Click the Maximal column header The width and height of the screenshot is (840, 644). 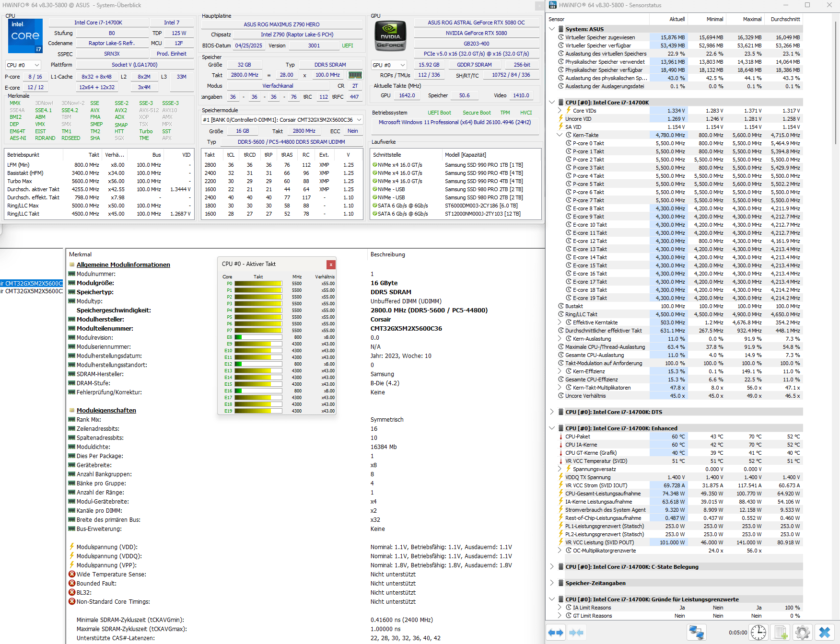tap(745, 19)
